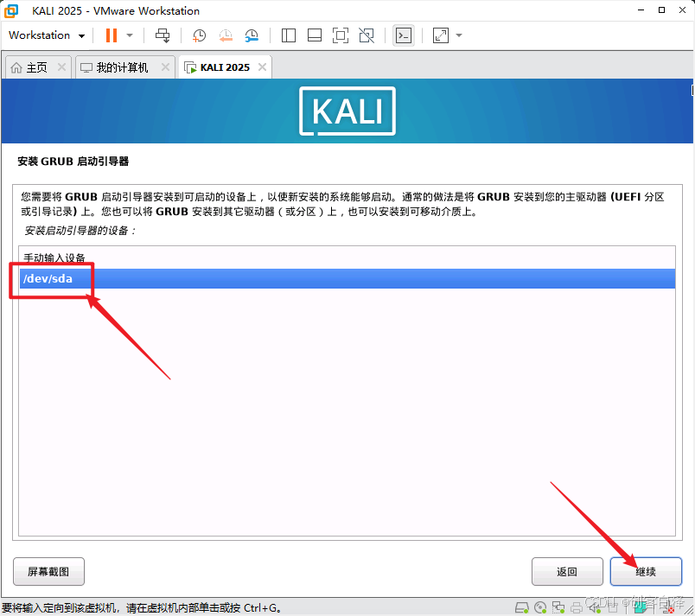Image resolution: width=695 pixels, height=616 pixels.
Task: Toggle the thumbnail bar view
Action: 315,35
